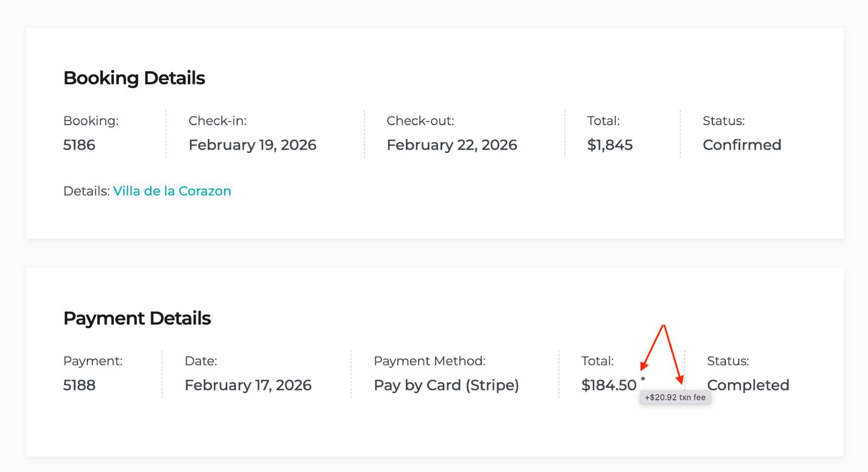Screen dimensions: 868x472
Task: Open the Villa de la Corazon link
Action: [172, 191]
